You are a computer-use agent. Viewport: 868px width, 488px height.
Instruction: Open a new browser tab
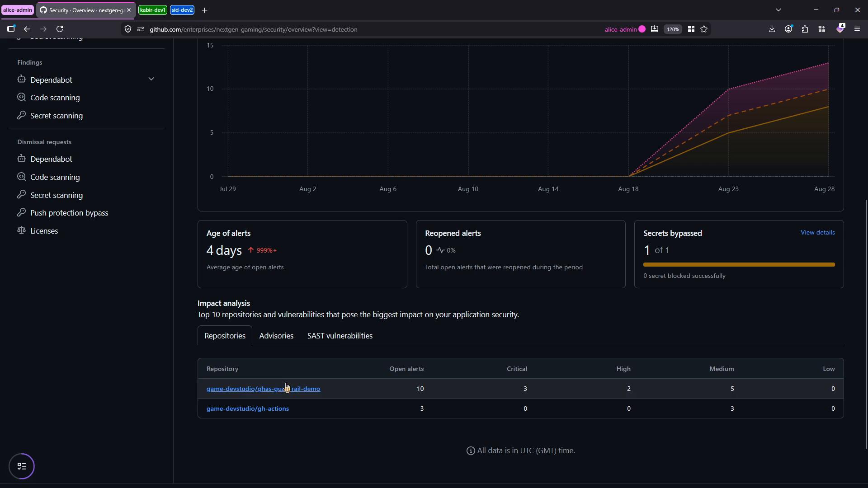tap(204, 10)
